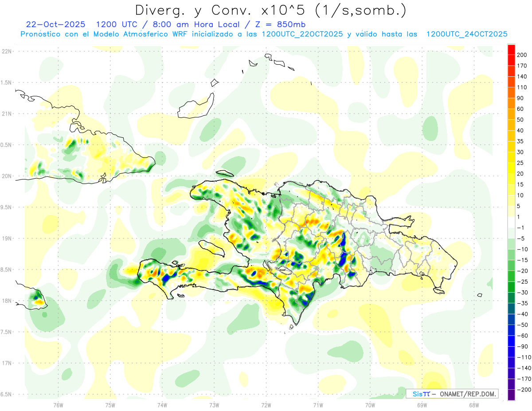Click the longitude label '74W'
532x411 pixels.
162,405
